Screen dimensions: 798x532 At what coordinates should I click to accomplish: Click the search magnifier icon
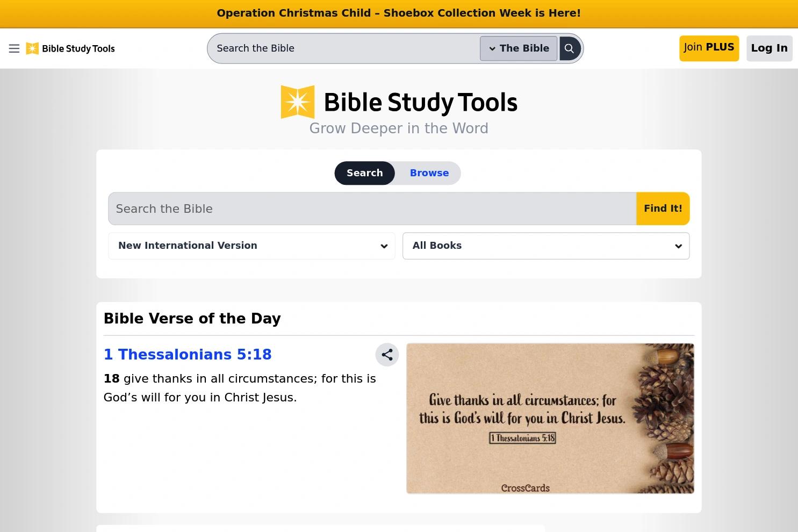point(570,48)
